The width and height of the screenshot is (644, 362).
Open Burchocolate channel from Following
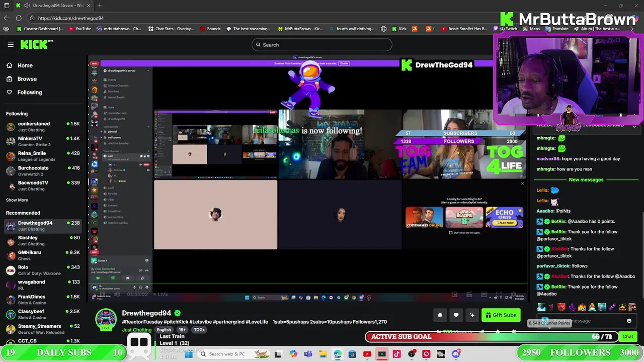point(43,171)
